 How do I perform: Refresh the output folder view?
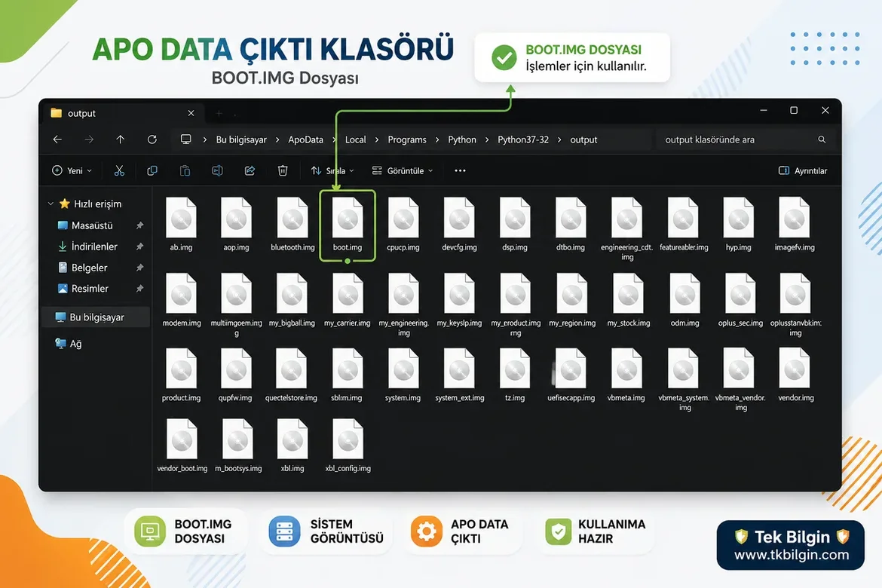[x=152, y=139]
